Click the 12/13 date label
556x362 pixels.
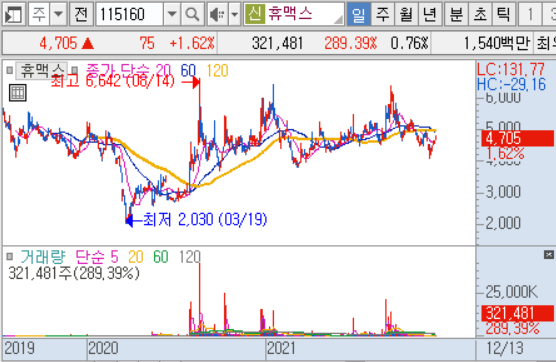[x=505, y=348]
